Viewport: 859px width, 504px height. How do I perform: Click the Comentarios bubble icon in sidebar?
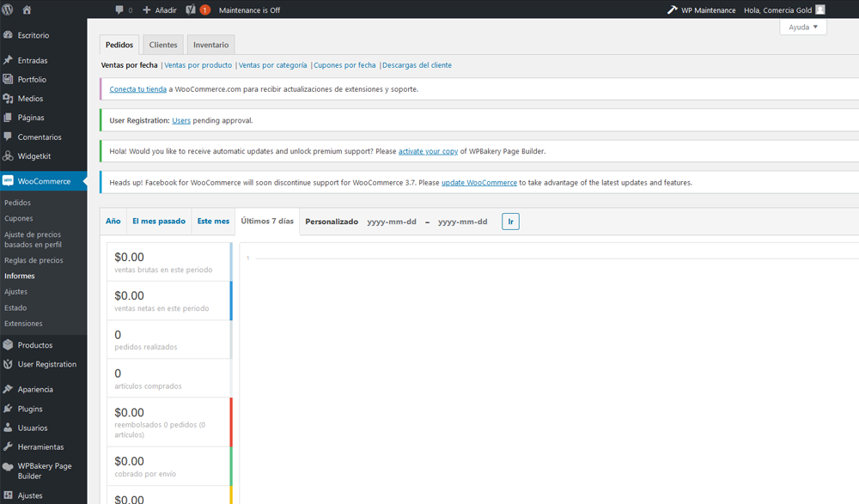click(x=8, y=137)
